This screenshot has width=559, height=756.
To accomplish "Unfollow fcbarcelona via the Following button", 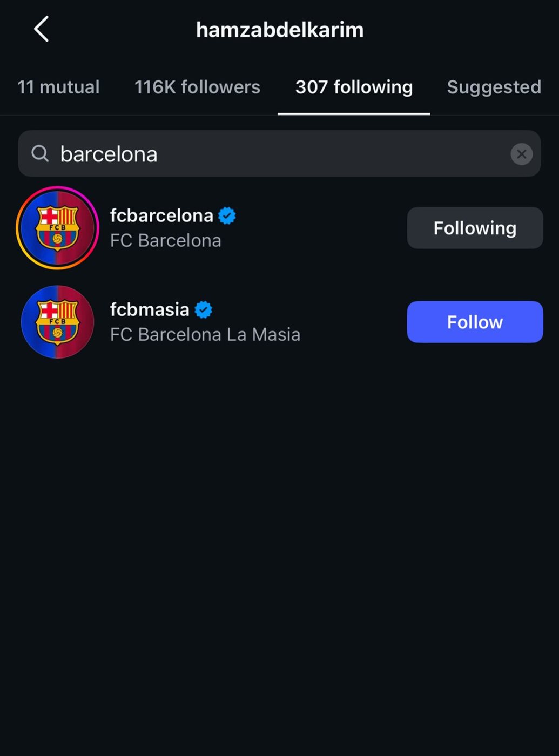I will [475, 228].
